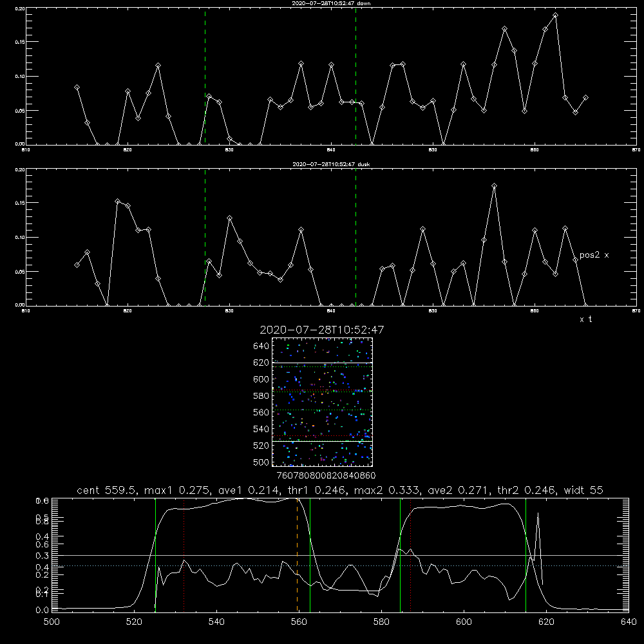Click the second green dashed line in dusk plot

click(355, 238)
